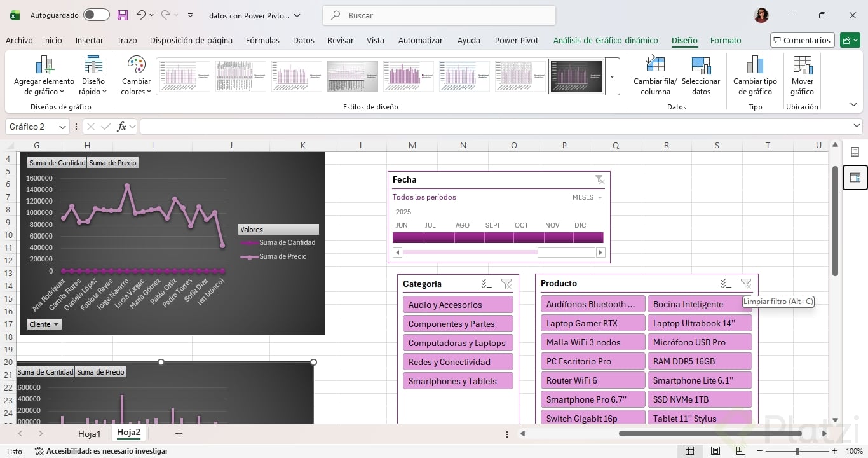Click Cambiar fila/columna
The image size is (868, 458).
click(x=655, y=76)
